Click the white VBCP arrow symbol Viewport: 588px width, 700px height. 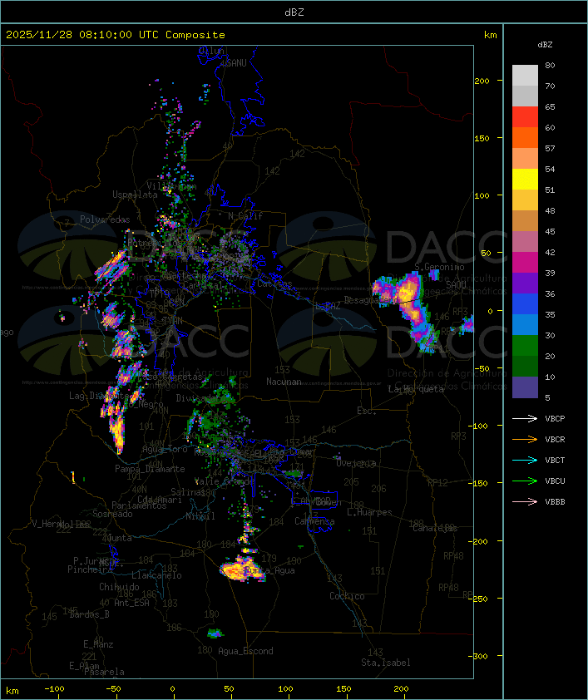(525, 418)
